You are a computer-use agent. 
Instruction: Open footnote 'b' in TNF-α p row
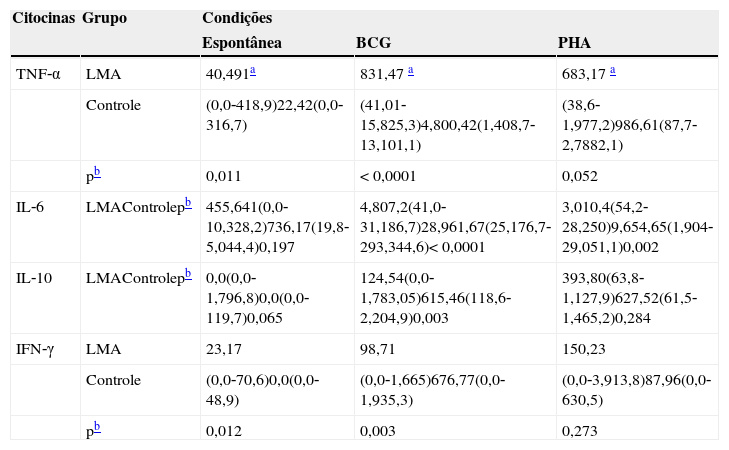(96, 173)
